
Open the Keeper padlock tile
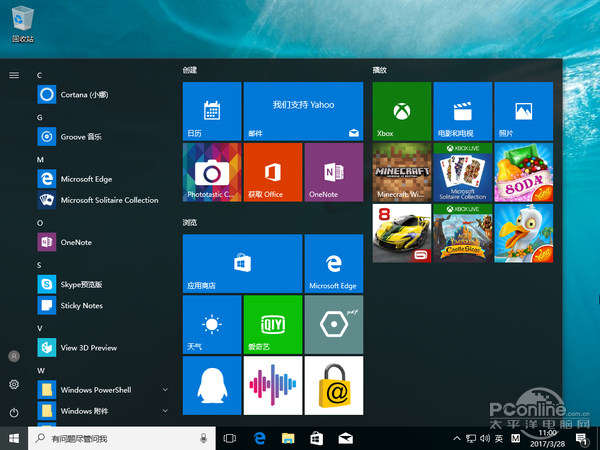tap(334, 385)
